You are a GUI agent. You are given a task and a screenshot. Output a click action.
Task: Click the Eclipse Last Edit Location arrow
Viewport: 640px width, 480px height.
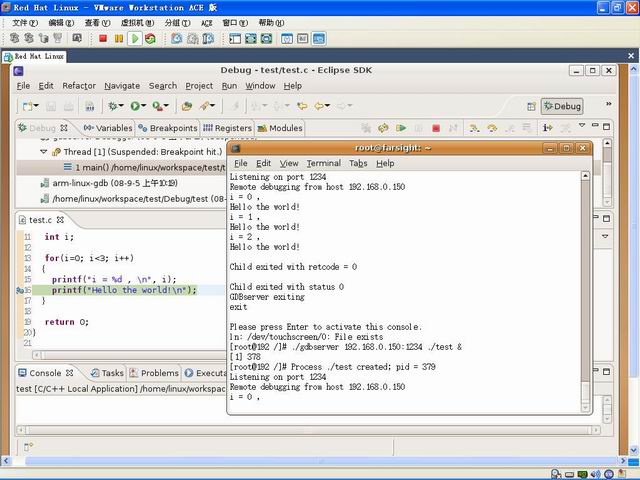302,106
